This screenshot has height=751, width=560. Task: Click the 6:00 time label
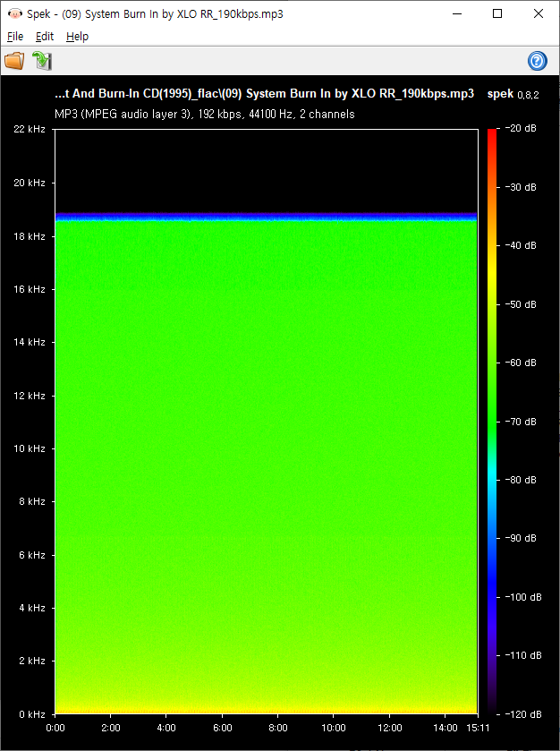point(222,728)
